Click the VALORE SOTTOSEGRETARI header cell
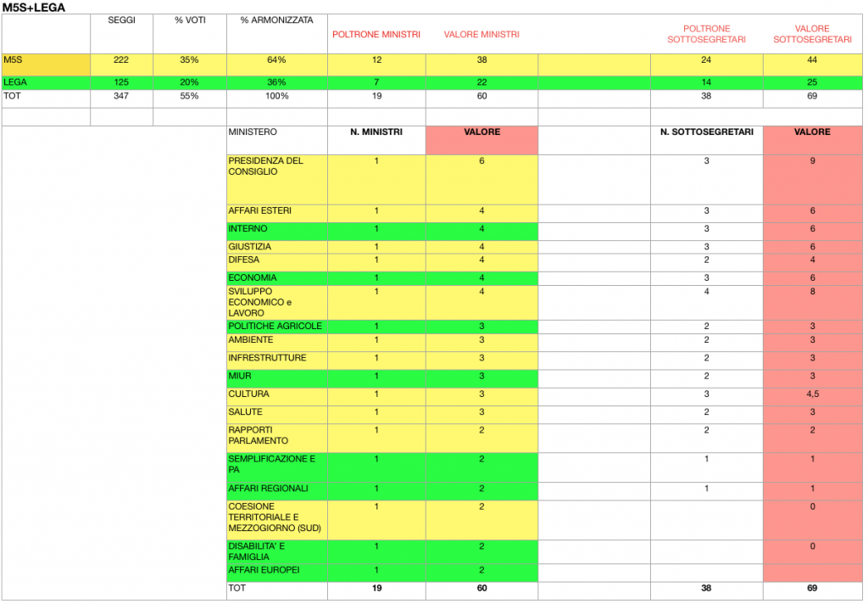Screen dimensions: 868x604 tap(812, 35)
